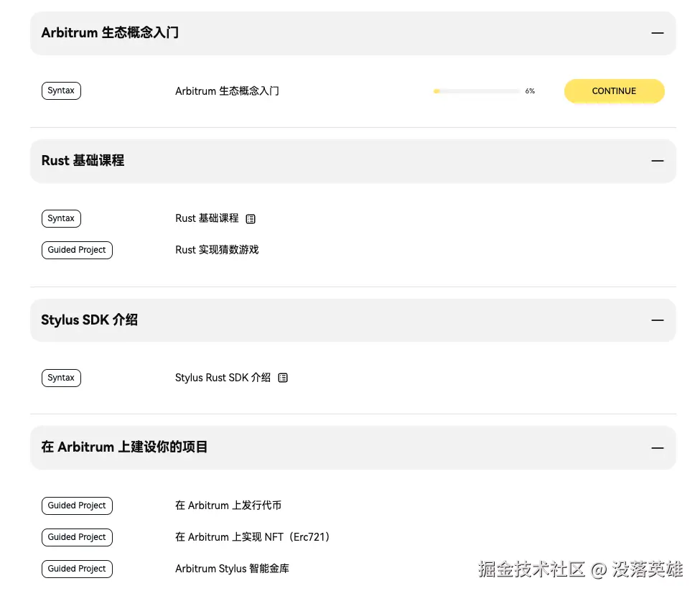Click the document icon beside Stylus Rust SDK 介绍

coord(283,378)
